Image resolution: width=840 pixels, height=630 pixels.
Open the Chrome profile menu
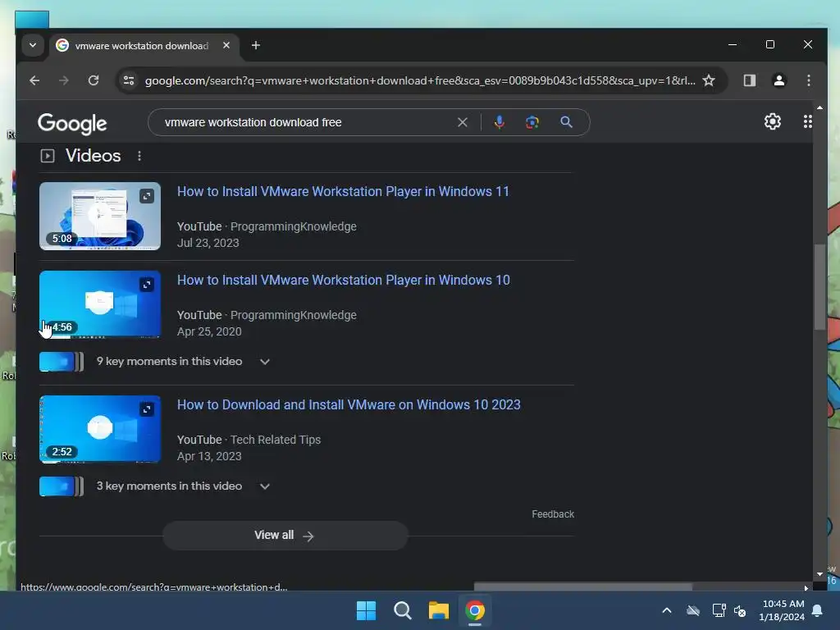pyautogui.click(x=779, y=80)
